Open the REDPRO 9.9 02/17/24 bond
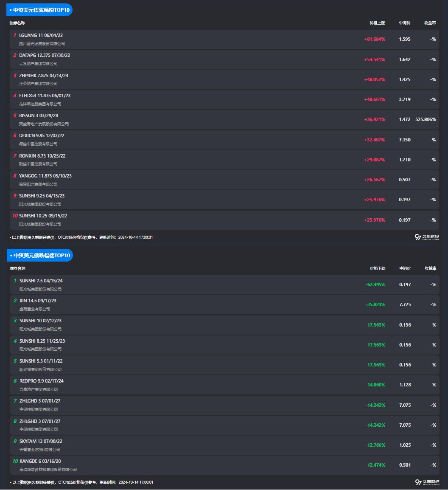The width and height of the screenshot is (448, 490). pyautogui.click(x=41, y=381)
